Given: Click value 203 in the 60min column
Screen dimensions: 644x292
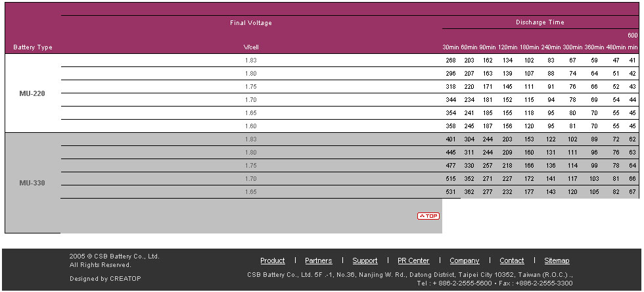Looking at the screenshot, I should tap(469, 61).
